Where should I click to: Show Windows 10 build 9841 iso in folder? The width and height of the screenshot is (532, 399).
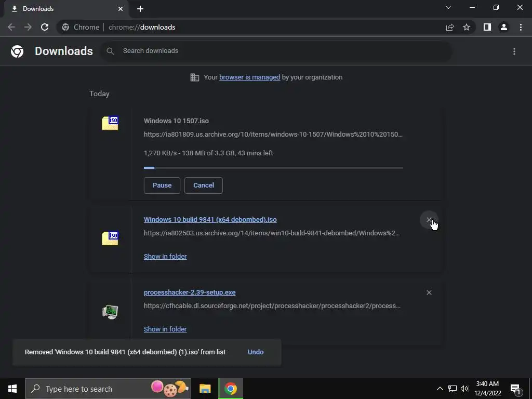point(165,257)
